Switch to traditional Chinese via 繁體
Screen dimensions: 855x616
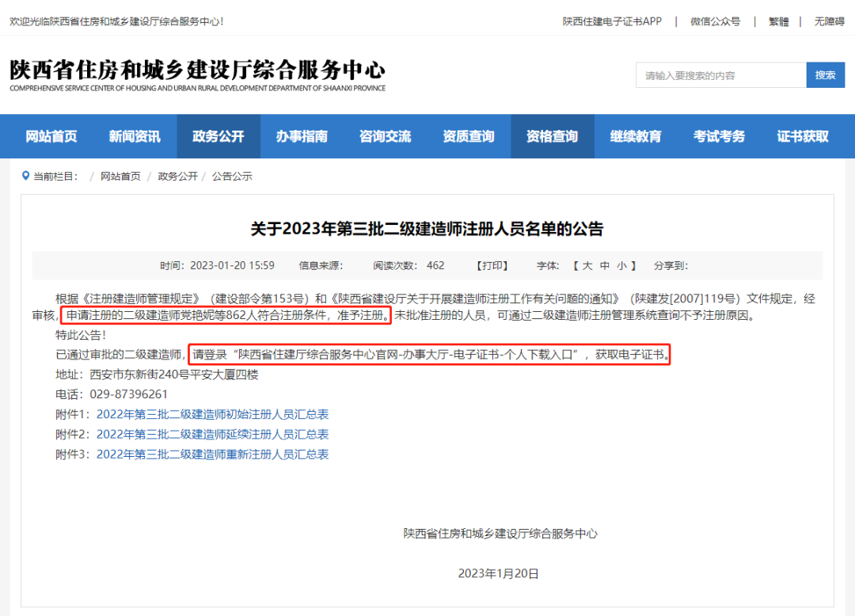click(x=778, y=21)
